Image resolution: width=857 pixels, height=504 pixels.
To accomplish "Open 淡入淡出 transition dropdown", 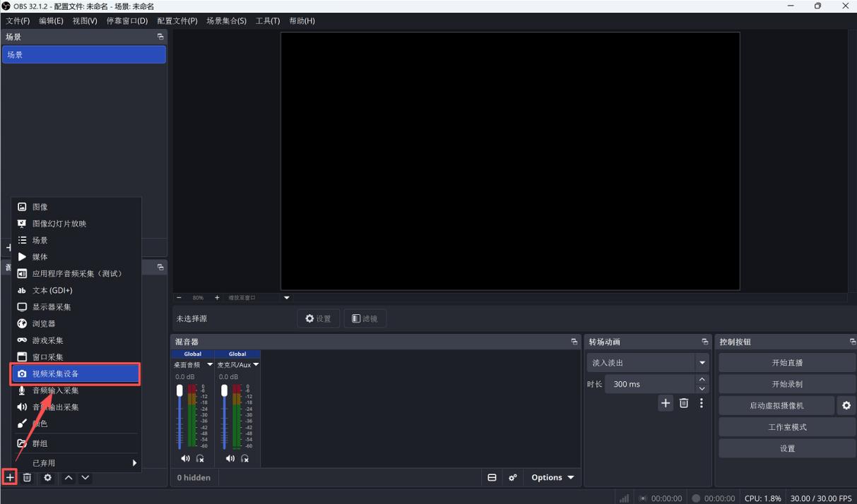I will pyautogui.click(x=647, y=363).
